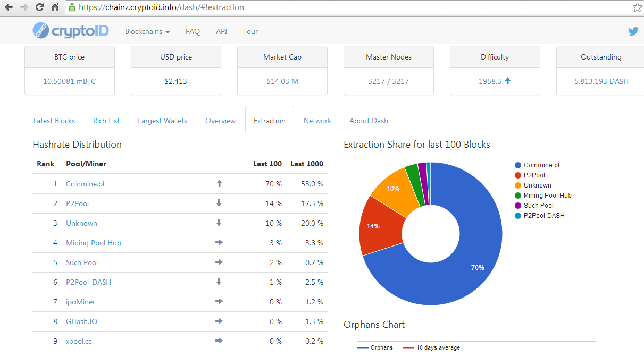Click the browser forward arrow
Image resolution: width=644 pixels, height=357 pixels.
24,7
